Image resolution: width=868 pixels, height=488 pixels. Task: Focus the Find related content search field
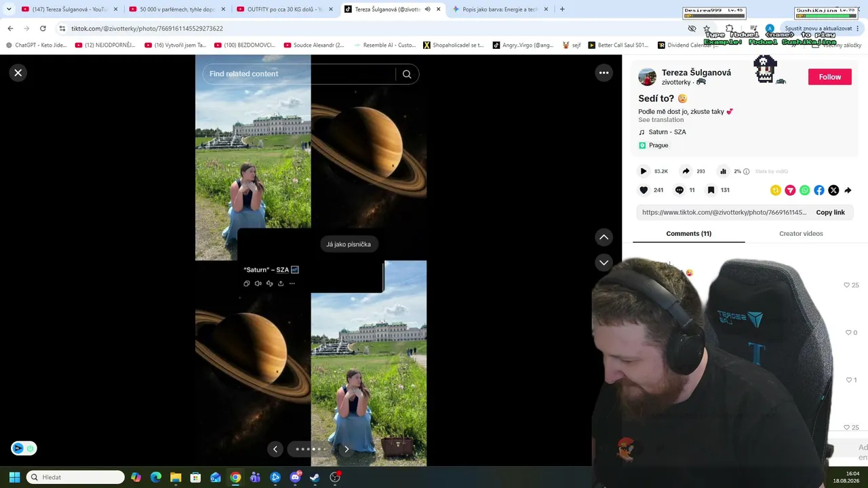(x=298, y=74)
